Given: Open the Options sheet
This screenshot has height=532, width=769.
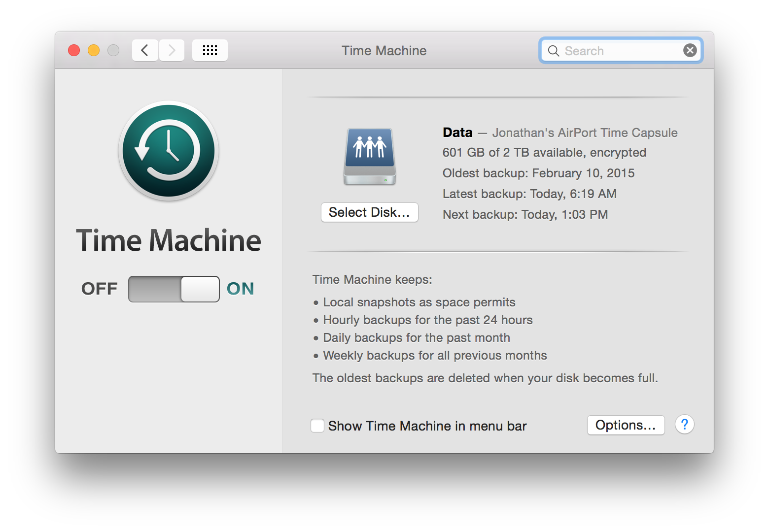Looking at the screenshot, I should point(626,425).
